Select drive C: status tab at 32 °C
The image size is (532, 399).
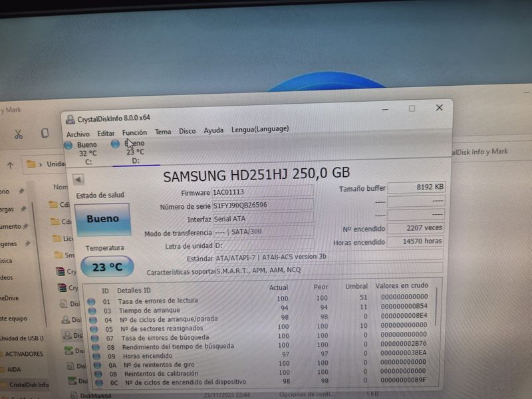click(82, 154)
